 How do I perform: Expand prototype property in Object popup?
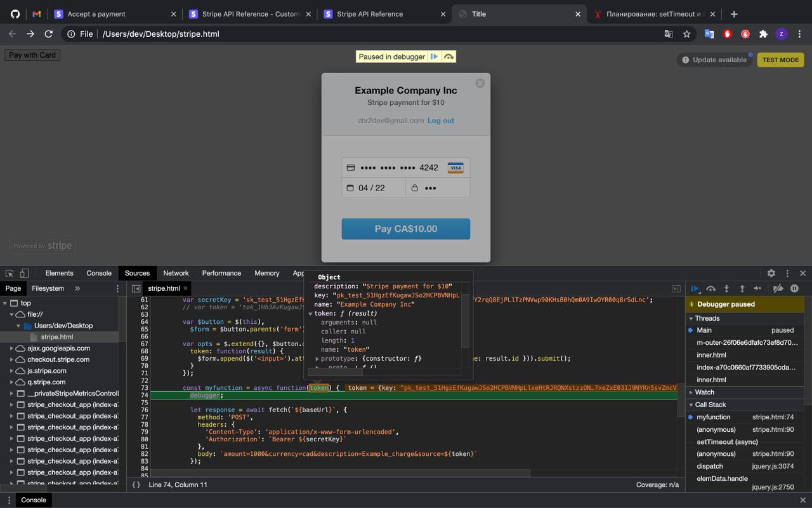pyautogui.click(x=317, y=359)
